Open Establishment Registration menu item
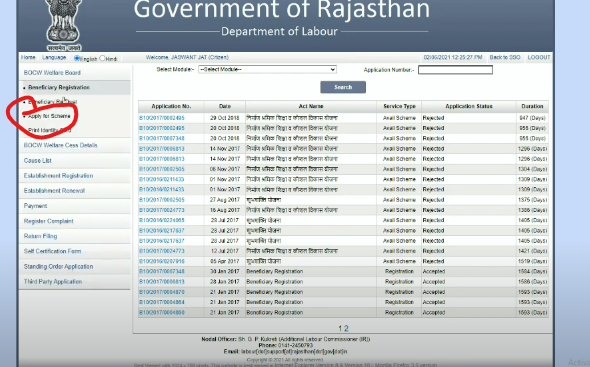Screen dimensions: 590x367 tap(58, 176)
